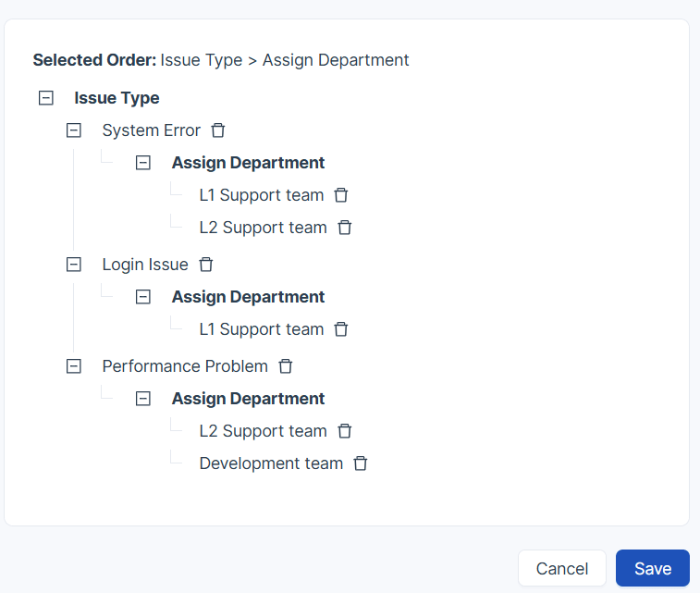
Task: Collapse Assign Department under Login Issue
Action: pos(143,297)
